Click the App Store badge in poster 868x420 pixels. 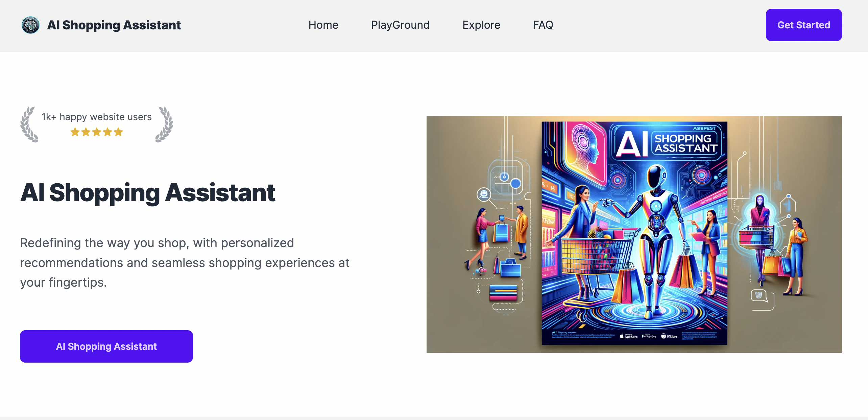coord(629,336)
